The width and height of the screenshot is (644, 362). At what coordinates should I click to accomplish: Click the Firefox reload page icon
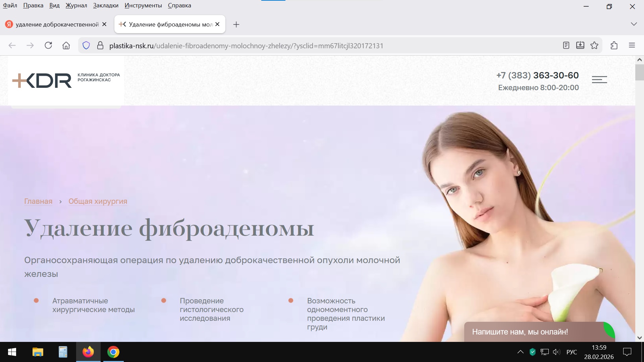48,46
